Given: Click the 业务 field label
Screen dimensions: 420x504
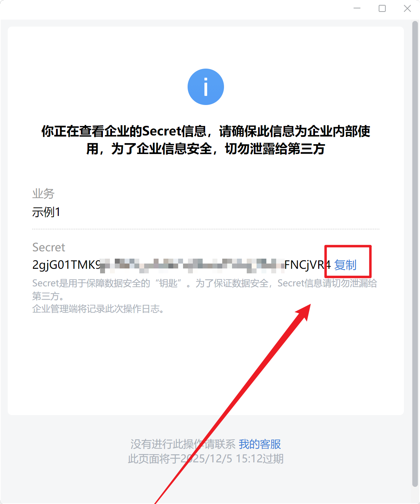Looking at the screenshot, I should pyautogui.click(x=43, y=194).
